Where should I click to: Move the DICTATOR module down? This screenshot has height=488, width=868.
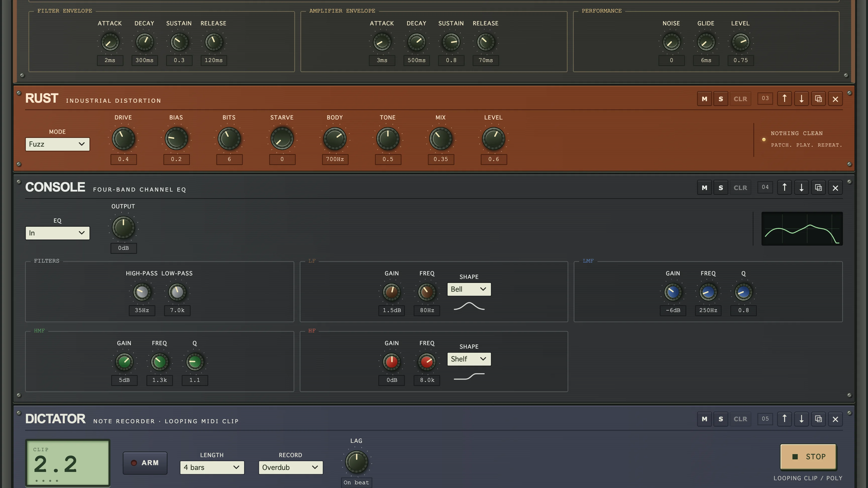[801, 419]
